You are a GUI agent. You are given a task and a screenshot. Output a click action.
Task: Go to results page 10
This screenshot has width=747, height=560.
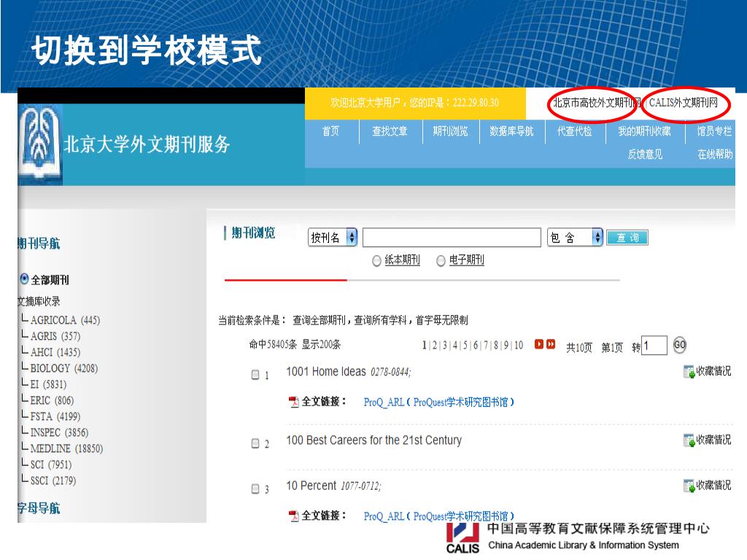tap(519, 345)
